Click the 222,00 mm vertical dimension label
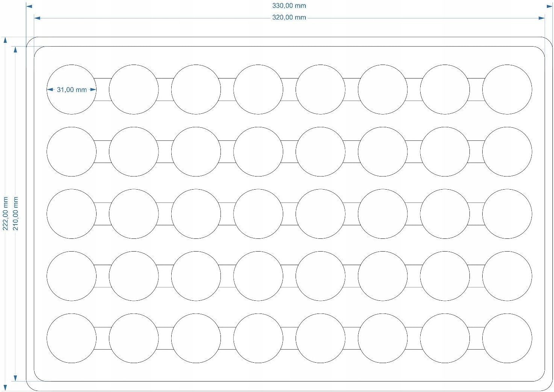The image size is (554, 392). (6, 213)
